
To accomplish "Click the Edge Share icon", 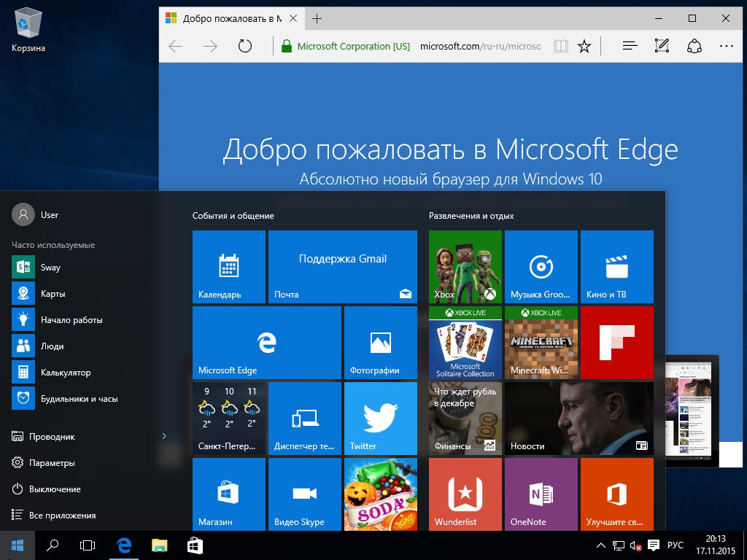I will tap(694, 46).
